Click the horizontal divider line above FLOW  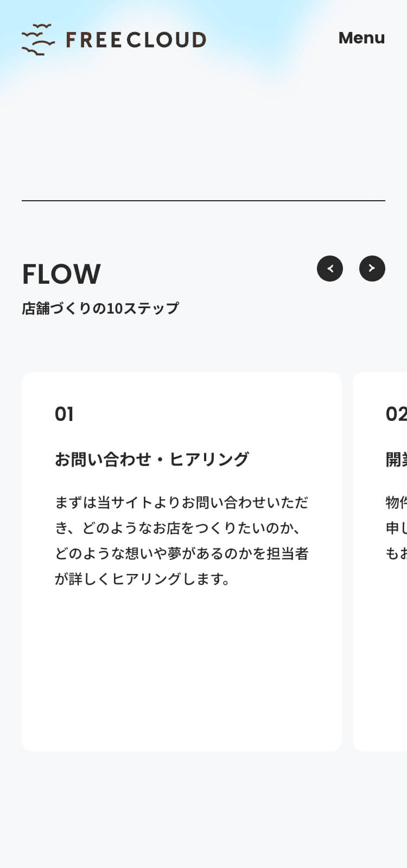tap(203, 201)
